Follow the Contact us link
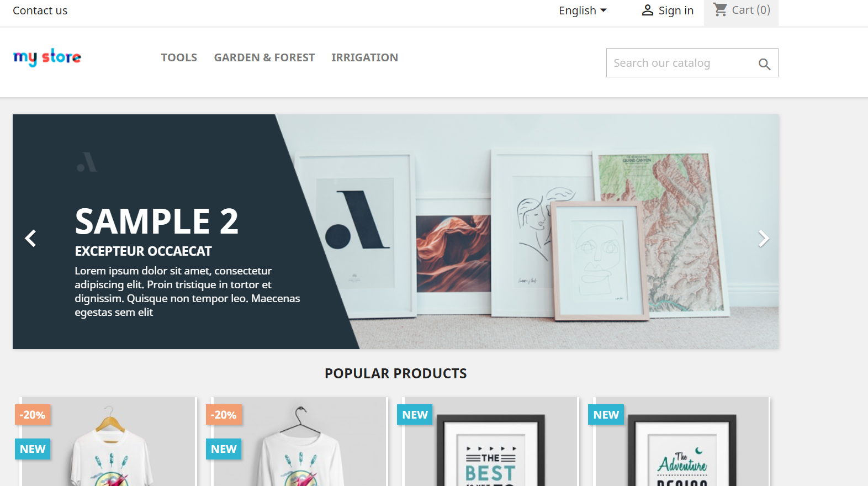The image size is (868, 486). (40, 10)
